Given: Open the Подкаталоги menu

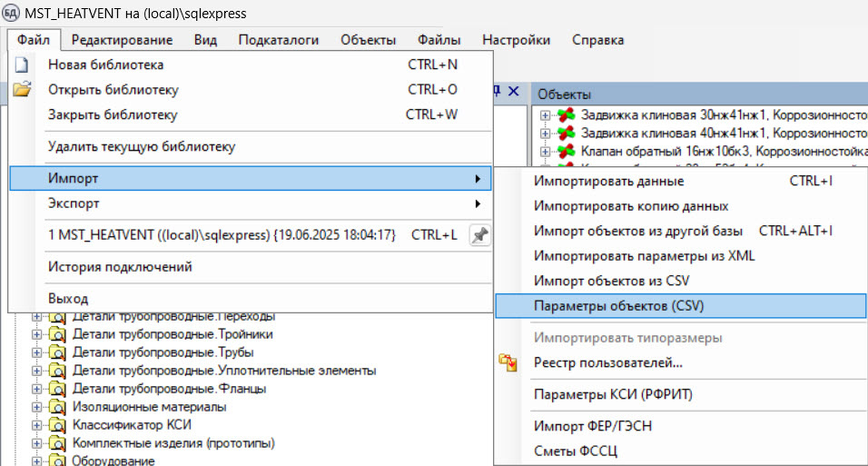Looking at the screenshot, I should tap(279, 40).
